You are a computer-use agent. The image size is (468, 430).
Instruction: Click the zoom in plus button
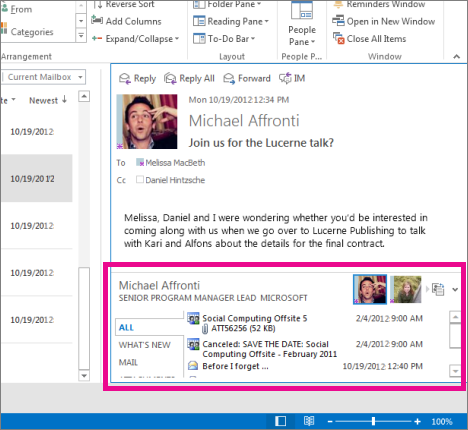pyautogui.click(x=417, y=422)
